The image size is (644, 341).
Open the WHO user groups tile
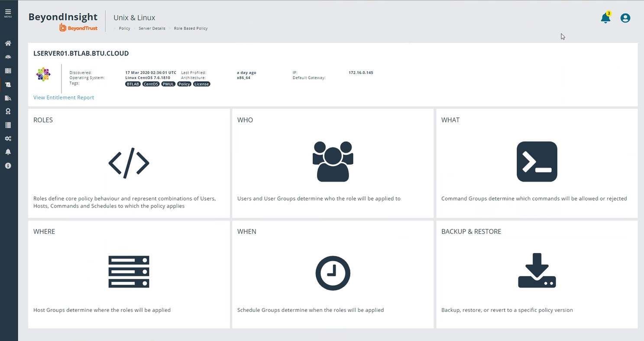tap(333, 162)
